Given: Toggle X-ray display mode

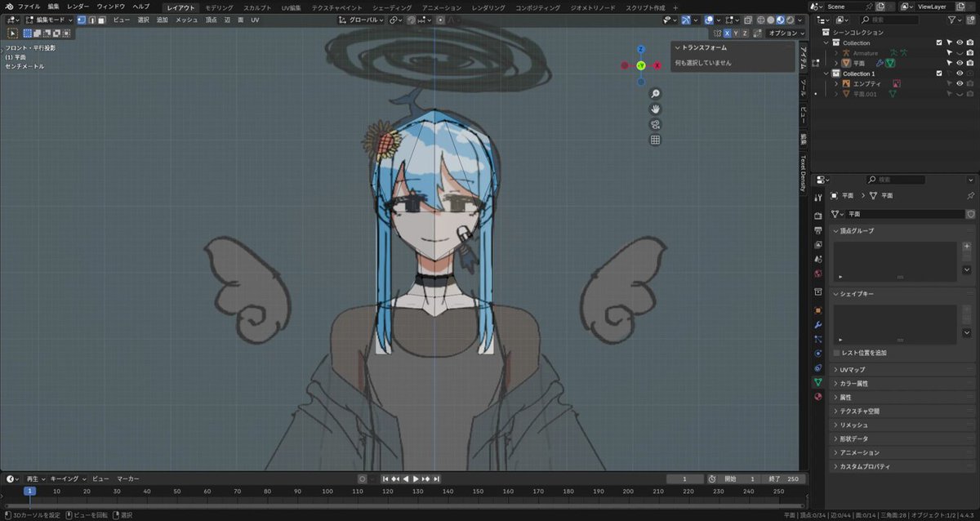Looking at the screenshot, I should (748, 20).
